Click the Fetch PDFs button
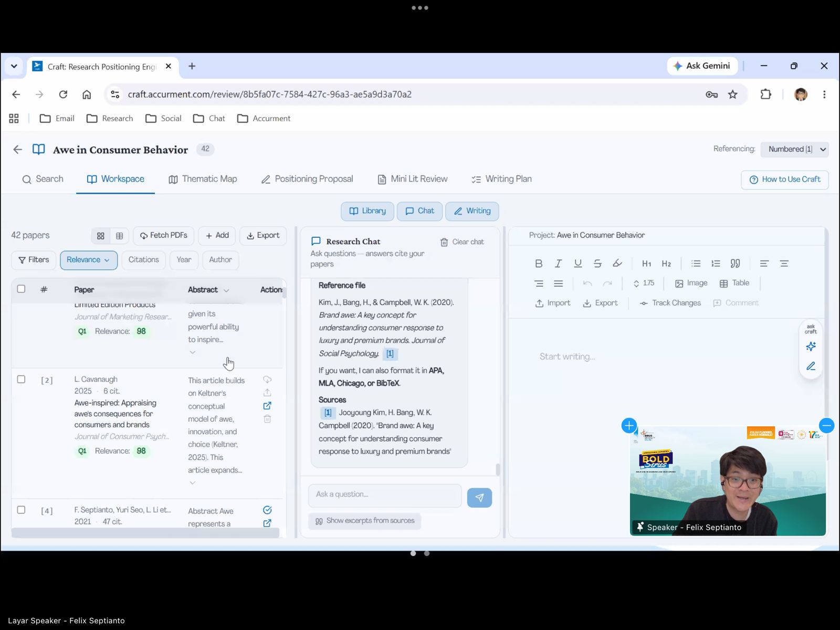Viewport: 840px width, 630px height. click(163, 236)
